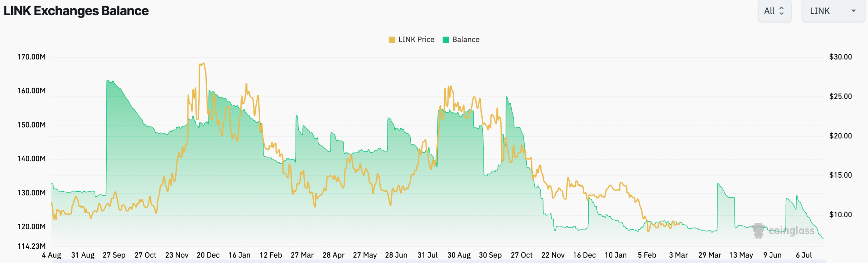The width and height of the screenshot is (868, 263).
Task: Toggle the LINK Price legend series
Action: [411, 40]
